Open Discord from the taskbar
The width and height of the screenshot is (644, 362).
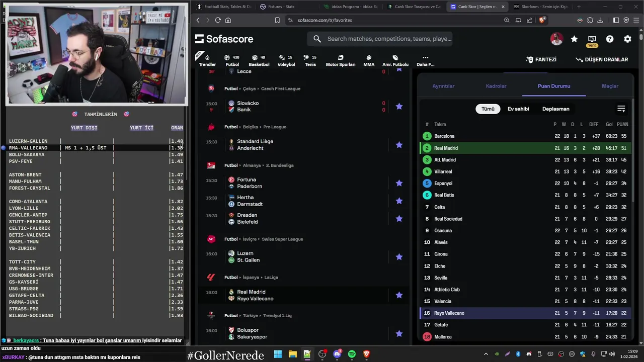point(337,354)
